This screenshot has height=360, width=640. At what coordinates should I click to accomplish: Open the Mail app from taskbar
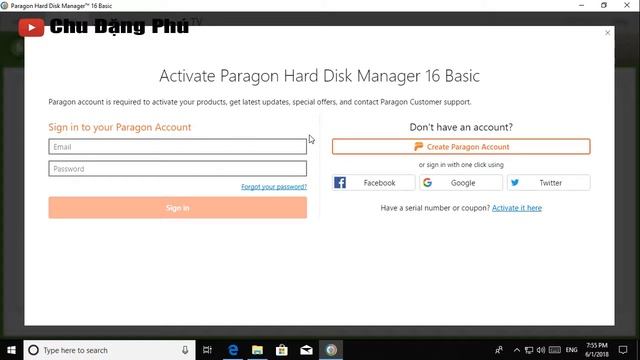click(x=306, y=350)
